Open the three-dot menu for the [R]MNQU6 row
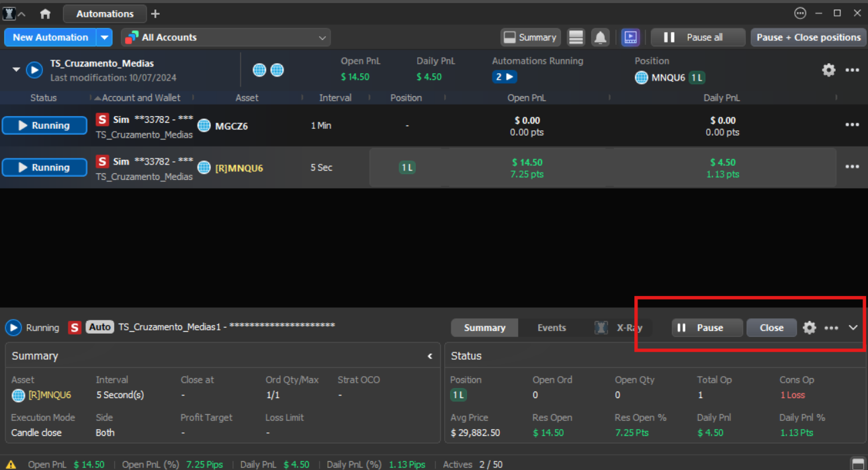 [x=853, y=167]
